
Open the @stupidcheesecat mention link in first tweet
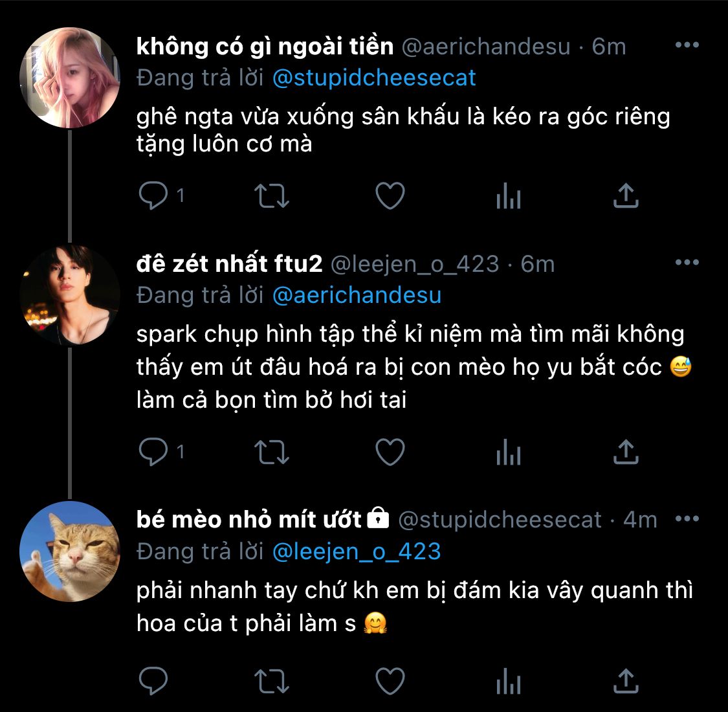pyautogui.click(x=374, y=78)
